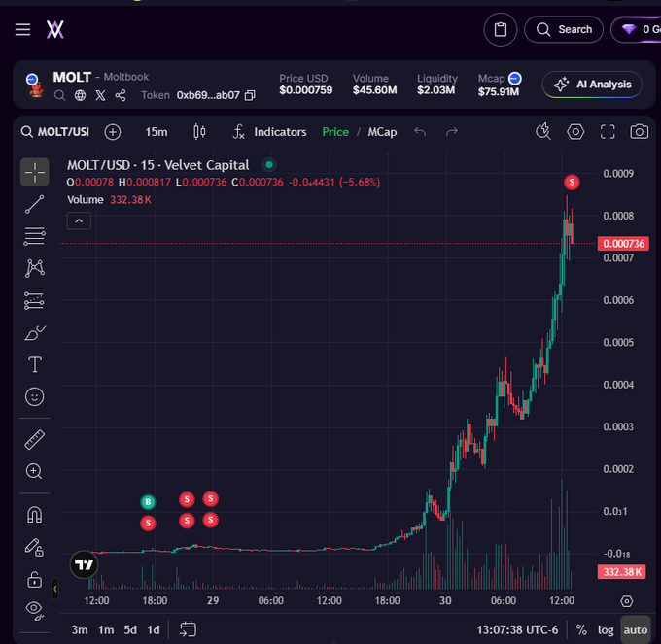The width and height of the screenshot is (661, 644).
Task: Open the 15m timeframe dropdown
Action: click(156, 131)
